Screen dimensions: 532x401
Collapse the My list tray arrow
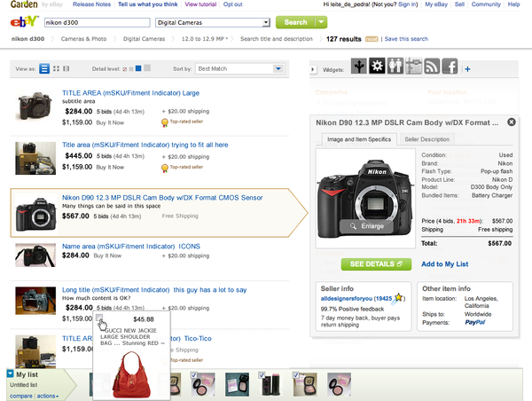[10, 374]
